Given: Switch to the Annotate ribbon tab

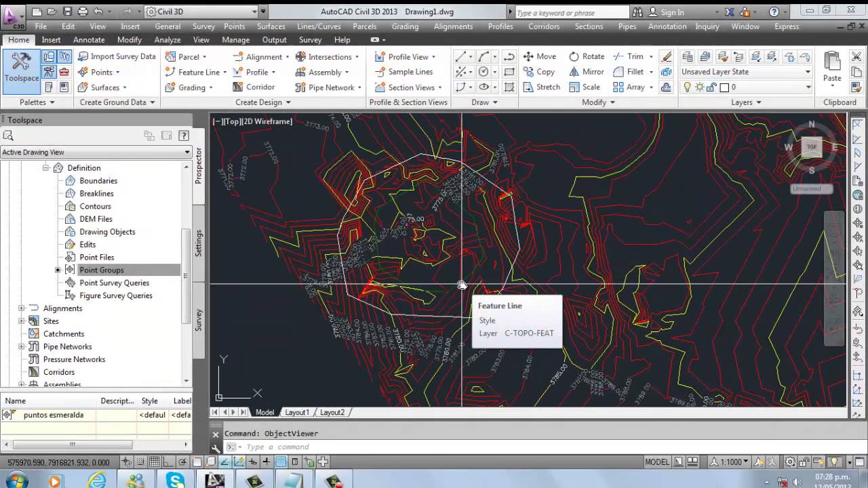Looking at the screenshot, I should pos(89,40).
